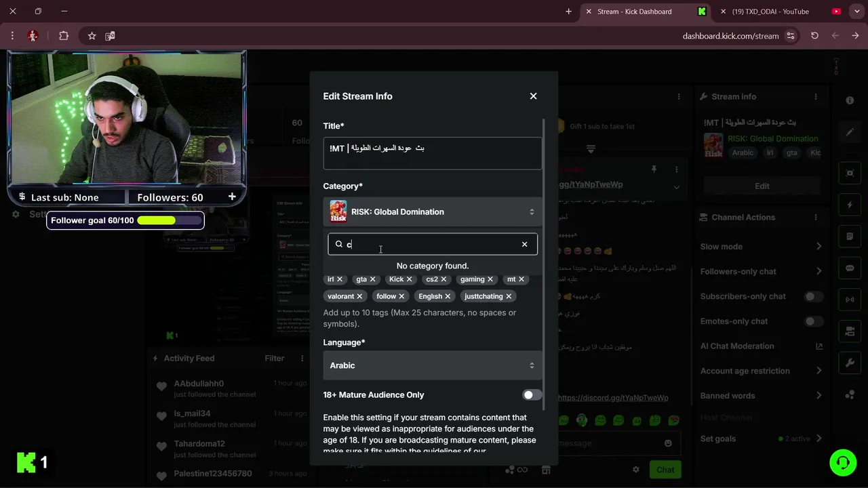The height and width of the screenshot is (488, 868).
Task: Collapse the pinned message chevron
Action: tap(676, 186)
